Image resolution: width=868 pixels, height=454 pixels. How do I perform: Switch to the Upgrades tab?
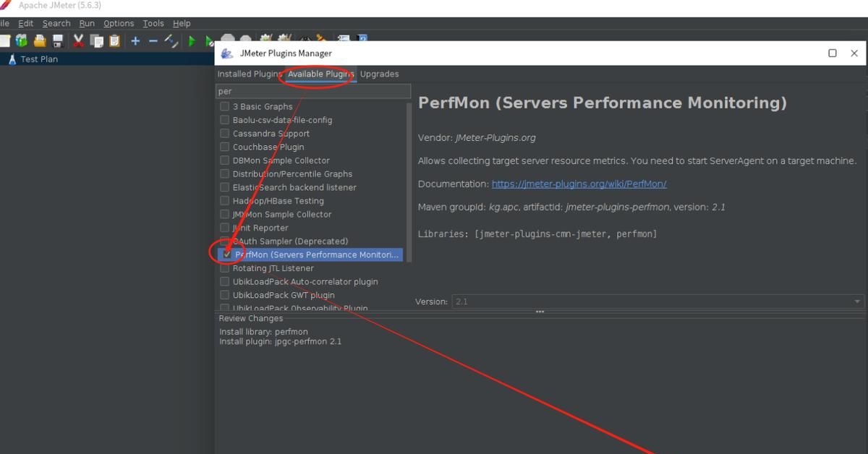click(x=379, y=74)
